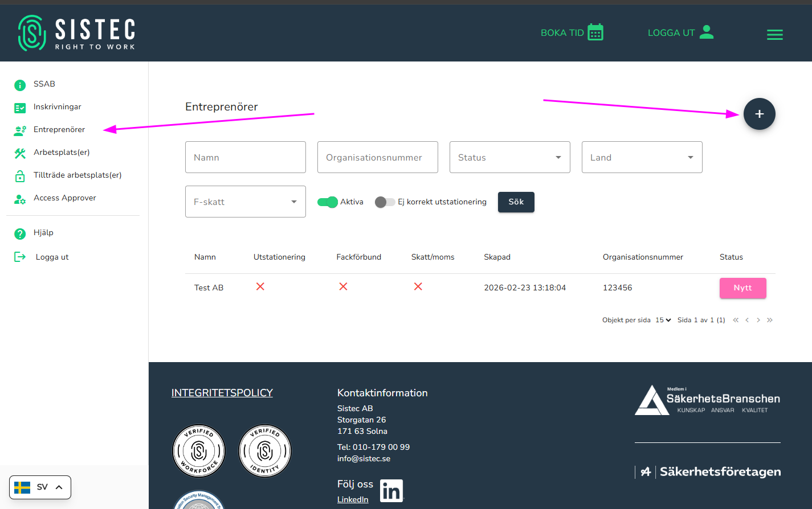Click the Utstationering column header

(x=279, y=257)
